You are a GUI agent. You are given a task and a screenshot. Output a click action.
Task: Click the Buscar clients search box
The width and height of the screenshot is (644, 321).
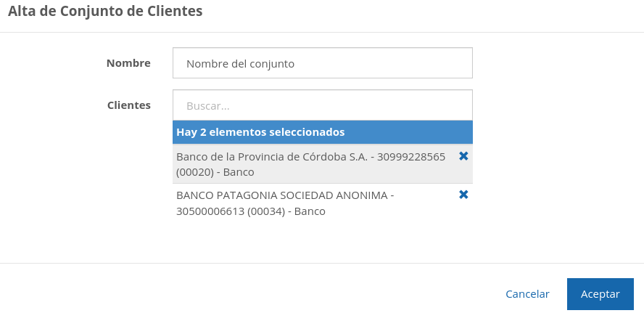[322, 105]
